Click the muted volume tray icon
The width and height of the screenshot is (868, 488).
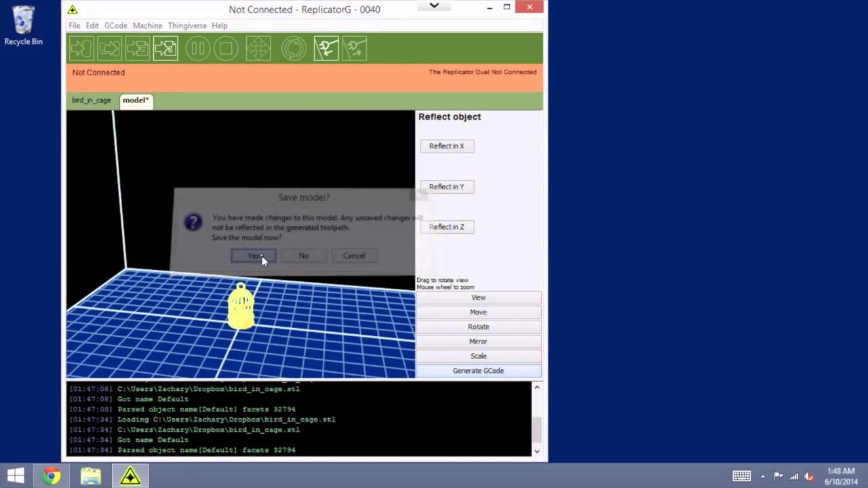click(808, 476)
